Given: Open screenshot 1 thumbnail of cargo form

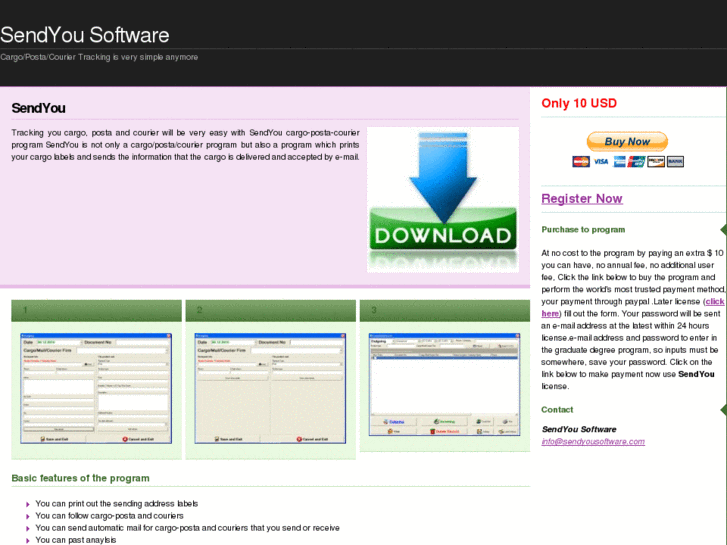Looking at the screenshot, I should tap(96, 388).
